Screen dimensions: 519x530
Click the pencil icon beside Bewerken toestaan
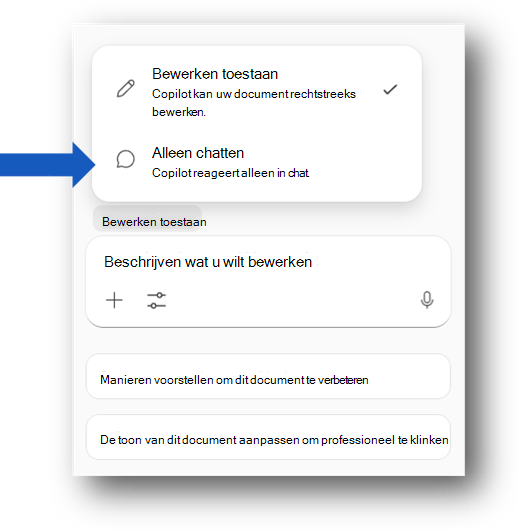pos(126,89)
